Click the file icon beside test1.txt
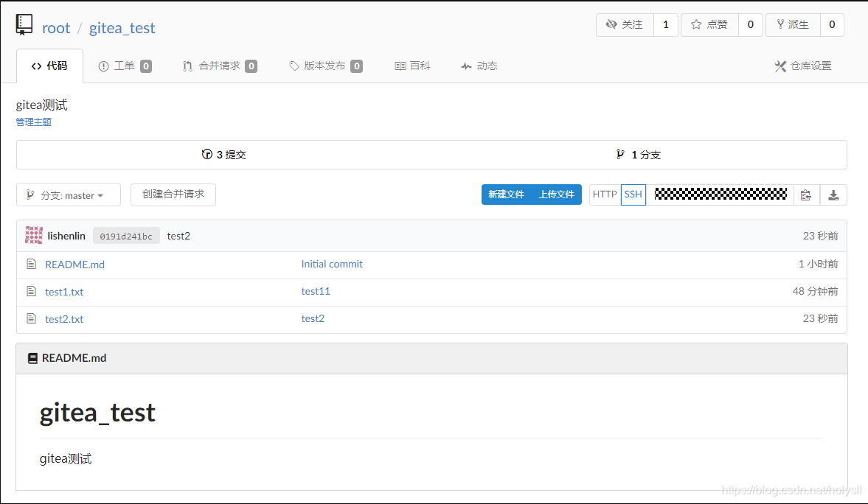868x504 pixels. point(32,291)
